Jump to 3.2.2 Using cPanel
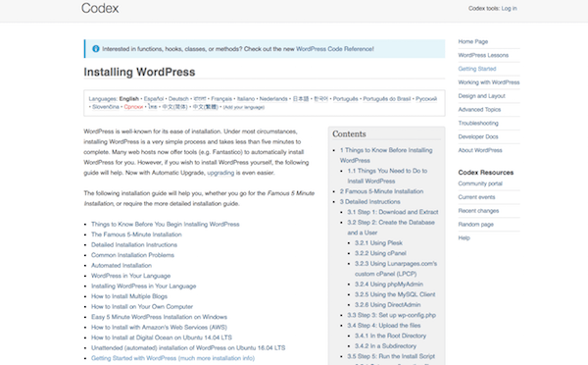The height and width of the screenshot is (365, 588). [x=380, y=253]
